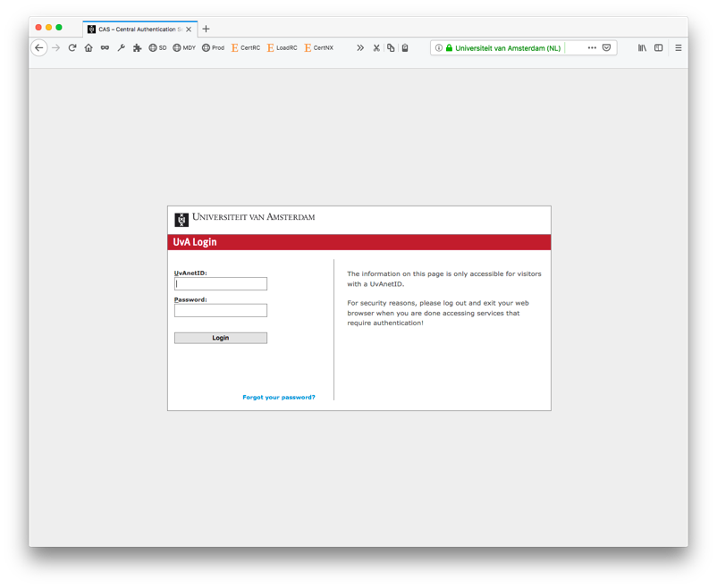Open page actions three-dot menu
Image resolution: width=717 pixels, height=588 pixels.
click(592, 47)
